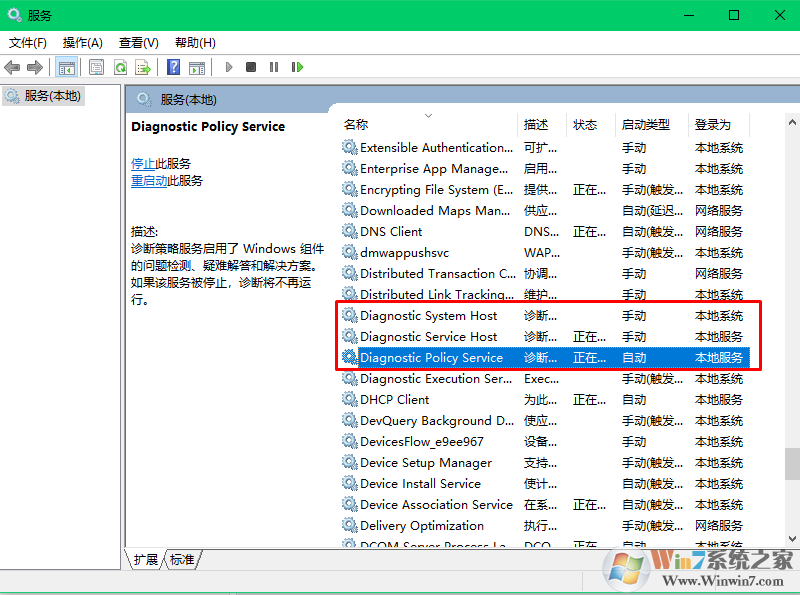This screenshot has height=595, width=800.
Task: Switch to the 标准 tab
Action: pos(182,560)
